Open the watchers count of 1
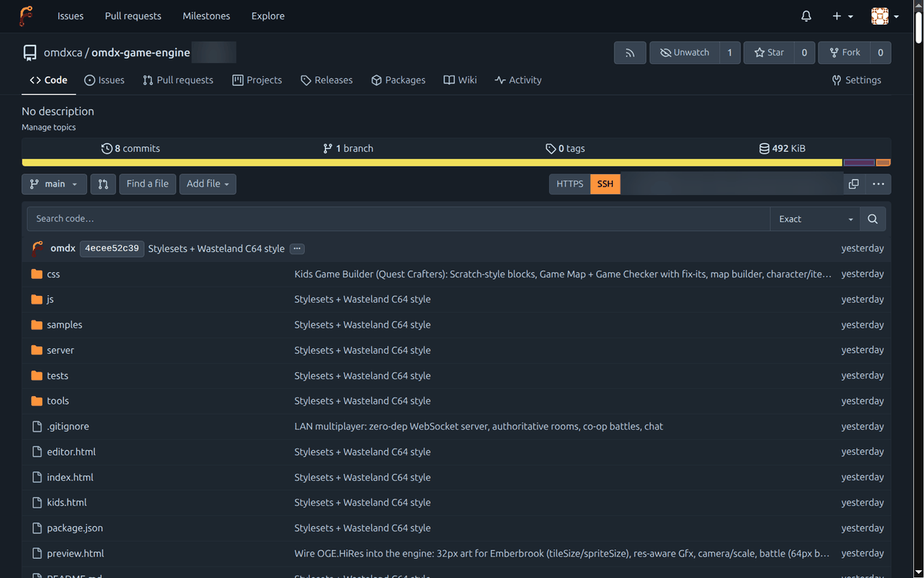 click(730, 52)
